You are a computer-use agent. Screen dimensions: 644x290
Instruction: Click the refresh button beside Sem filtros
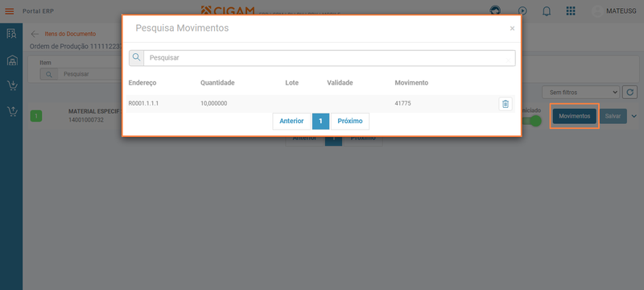(x=630, y=93)
